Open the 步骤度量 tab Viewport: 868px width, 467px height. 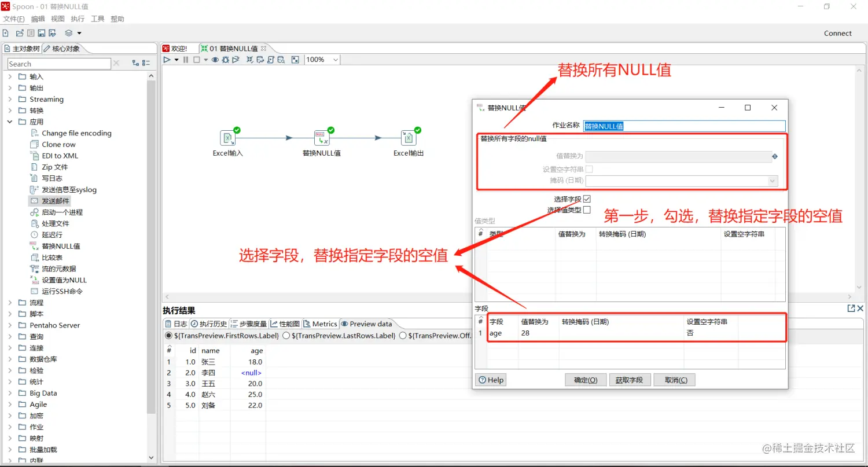pyautogui.click(x=249, y=324)
